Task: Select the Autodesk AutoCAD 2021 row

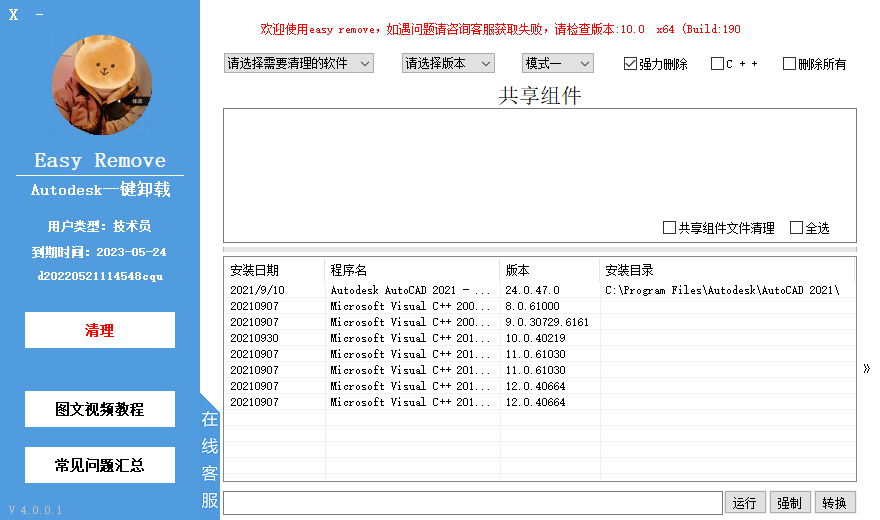Action: coord(539,290)
